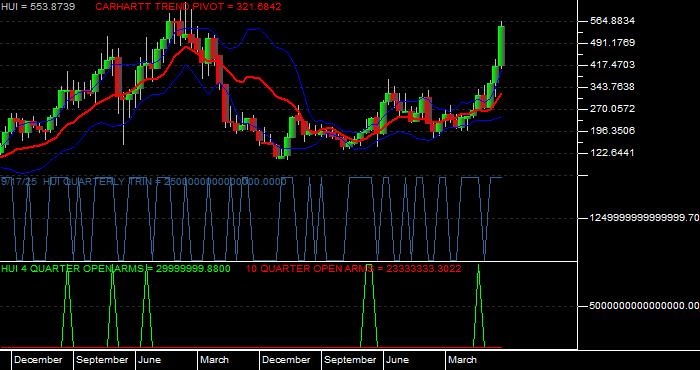Select the second September date marker

350,360
